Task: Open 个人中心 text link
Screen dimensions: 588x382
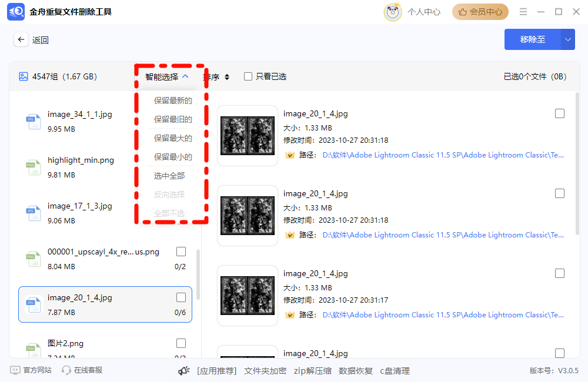Action: [424, 12]
